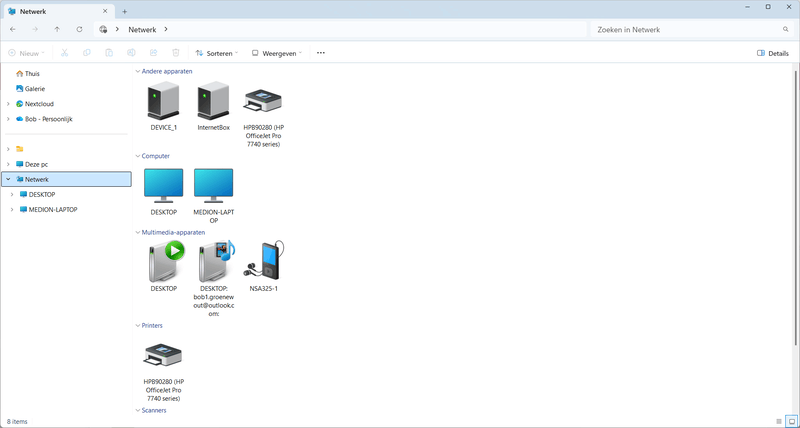Image resolution: width=800 pixels, height=428 pixels.
Task: Click the Delete trash bin icon
Action: click(176, 53)
